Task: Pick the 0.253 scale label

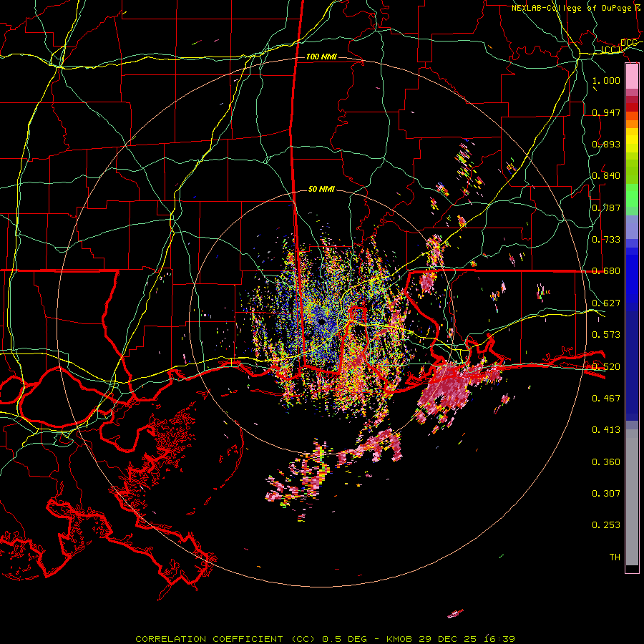Action: 606,525
